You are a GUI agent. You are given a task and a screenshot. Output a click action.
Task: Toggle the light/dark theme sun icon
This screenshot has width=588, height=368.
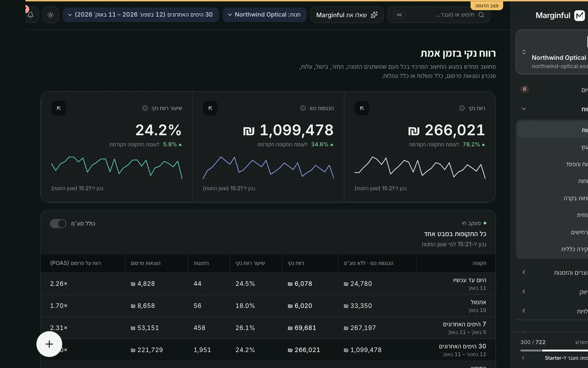pyautogui.click(x=51, y=15)
